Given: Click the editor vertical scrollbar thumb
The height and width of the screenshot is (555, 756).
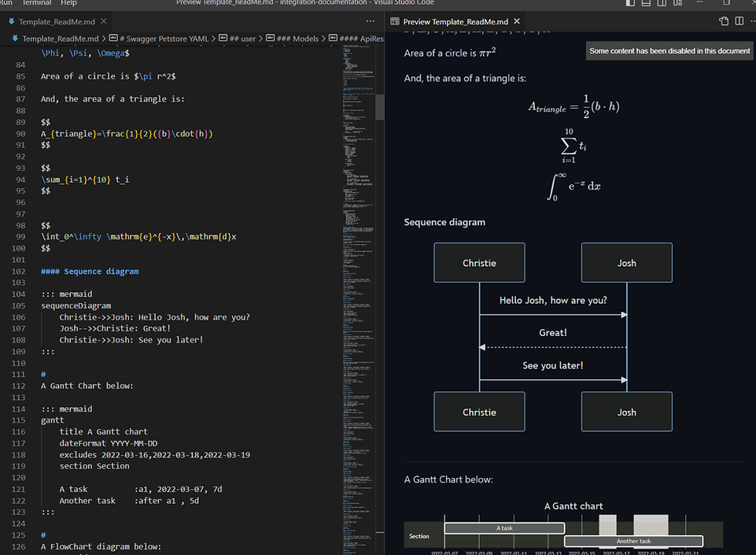Looking at the screenshot, I should (380, 107).
